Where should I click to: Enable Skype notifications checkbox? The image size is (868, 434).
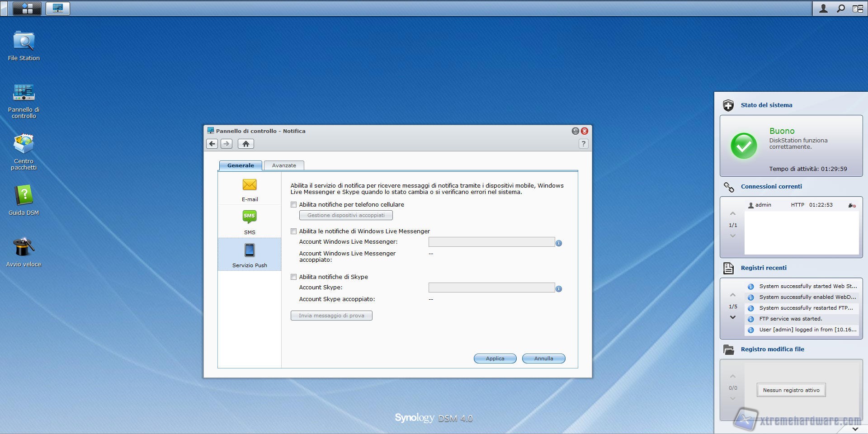(294, 277)
